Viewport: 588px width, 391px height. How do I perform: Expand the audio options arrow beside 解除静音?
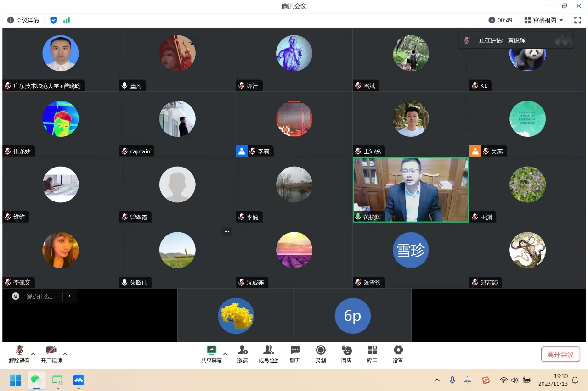click(x=33, y=354)
